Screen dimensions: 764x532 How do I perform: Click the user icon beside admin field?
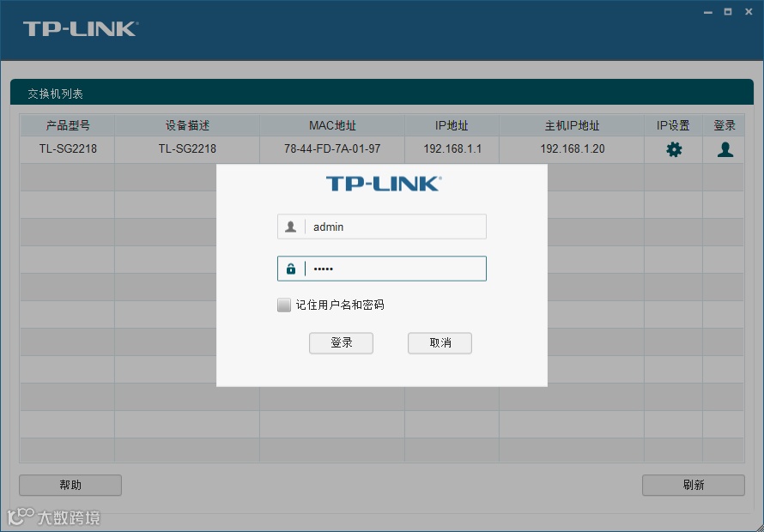(291, 227)
